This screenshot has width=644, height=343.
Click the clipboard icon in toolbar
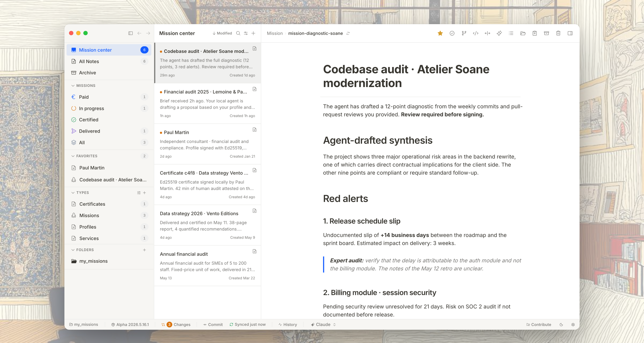point(535,33)
